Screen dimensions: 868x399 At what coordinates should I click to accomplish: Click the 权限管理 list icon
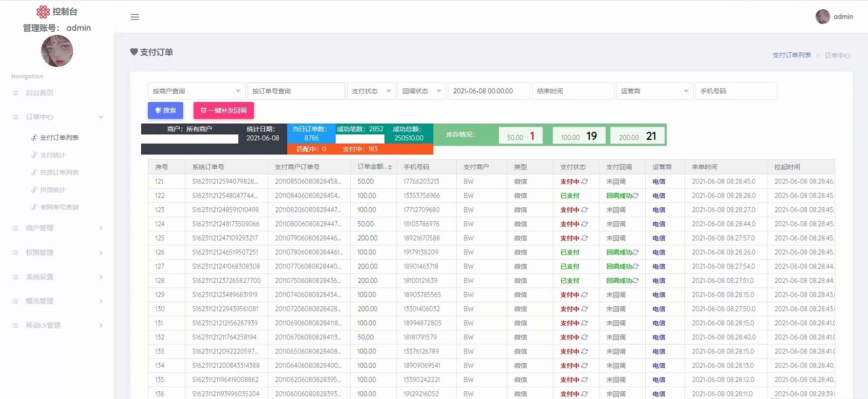[x=15, y=252]
